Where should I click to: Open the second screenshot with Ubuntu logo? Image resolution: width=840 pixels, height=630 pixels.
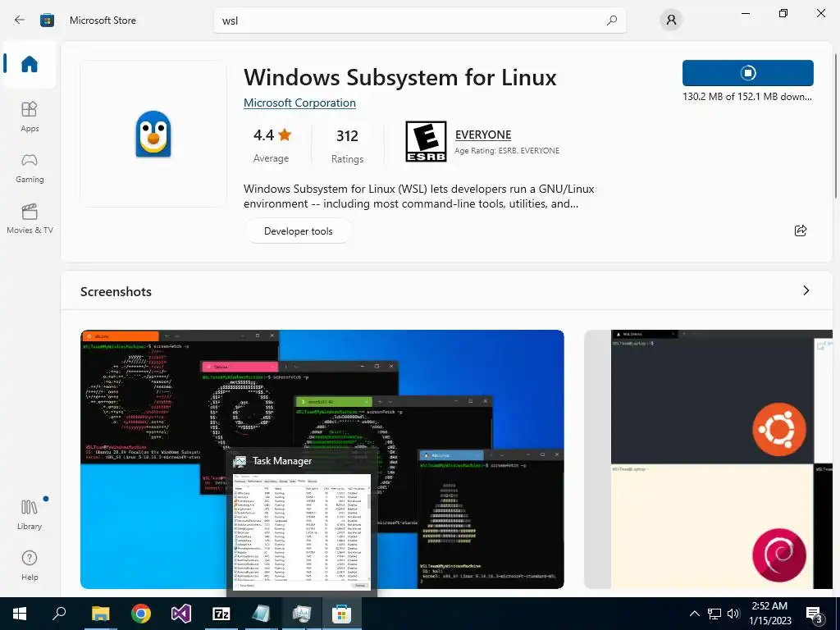708,459
